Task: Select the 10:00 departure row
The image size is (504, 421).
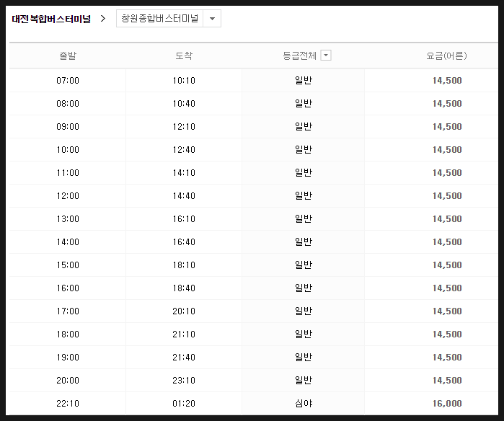Action: (254, 150)
